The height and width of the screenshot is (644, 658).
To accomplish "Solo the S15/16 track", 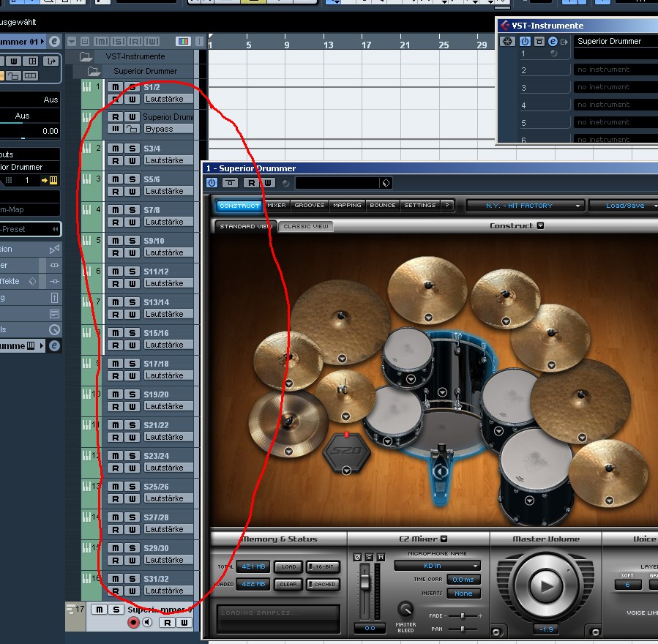I will pyautogui.click(x=132, y=333).
